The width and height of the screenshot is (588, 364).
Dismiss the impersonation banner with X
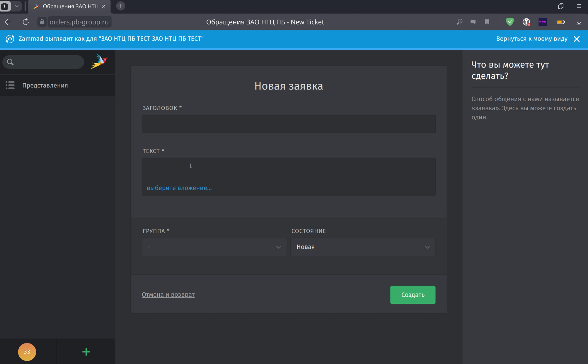coord(577,39)
